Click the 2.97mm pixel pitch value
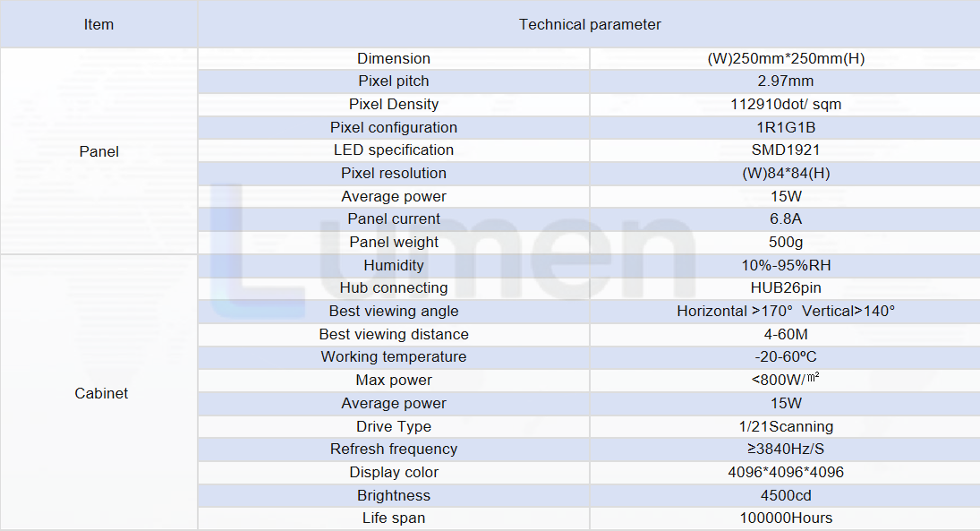Image resolution: width=980 pixels, height=531 pixels. point(786,81)
